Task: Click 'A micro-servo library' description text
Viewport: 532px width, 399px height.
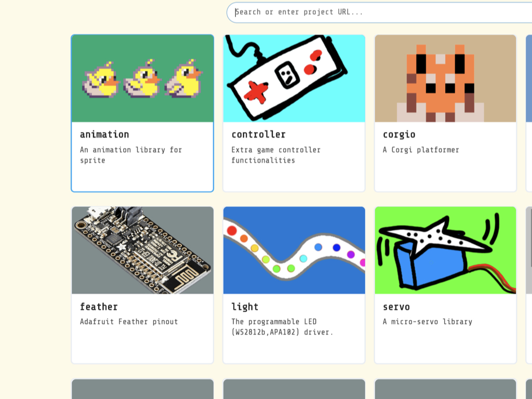Action: (x=428, y=322)
